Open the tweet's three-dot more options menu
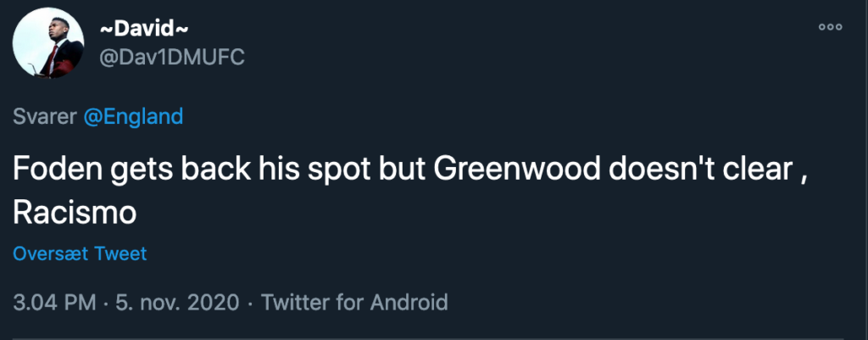This screenshot has width=868, height=340. coord(830,28)
